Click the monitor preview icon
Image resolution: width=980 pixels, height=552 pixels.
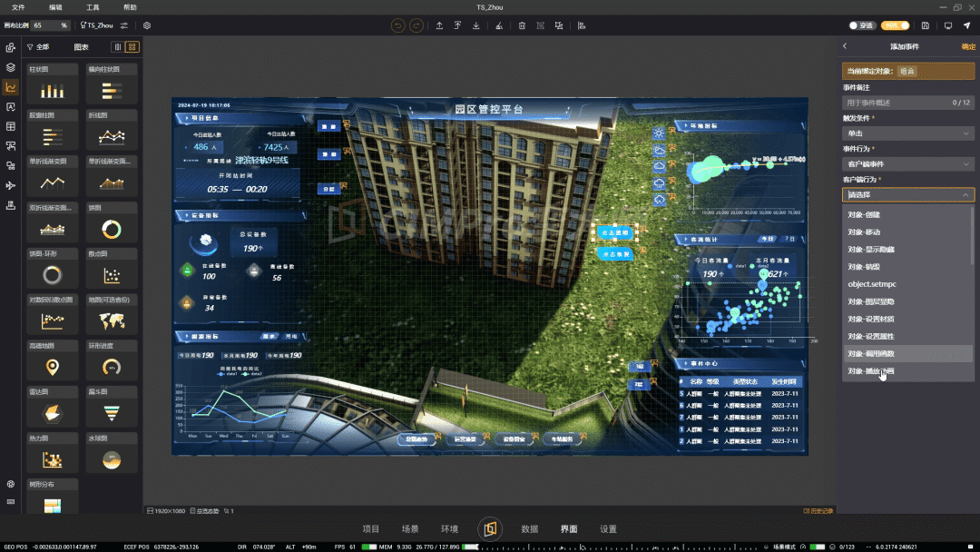(x=948, y=25)
